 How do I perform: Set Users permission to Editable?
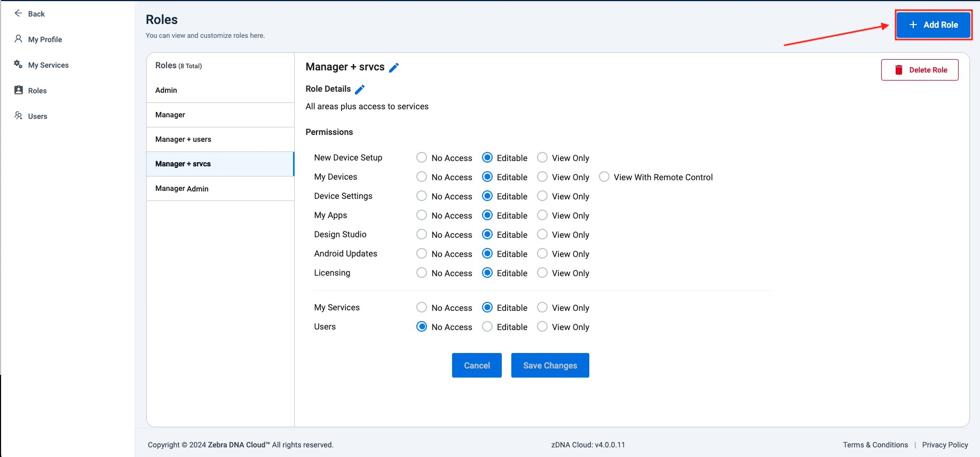tap(487, 327)
